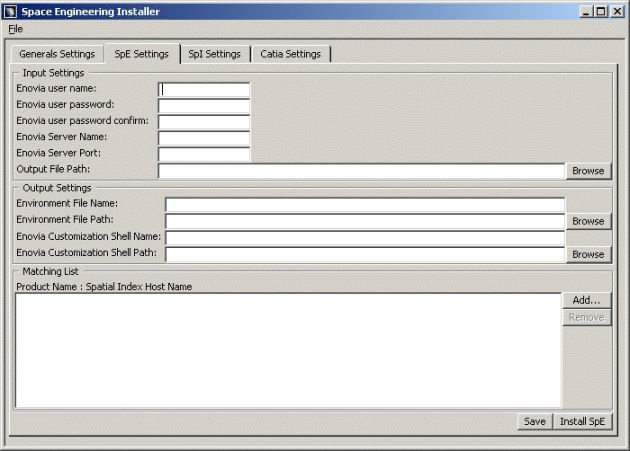The height and width of the screenshot is (451, 630).
Task: Click the 'Input Settings' group label
Action: point(53,73)
